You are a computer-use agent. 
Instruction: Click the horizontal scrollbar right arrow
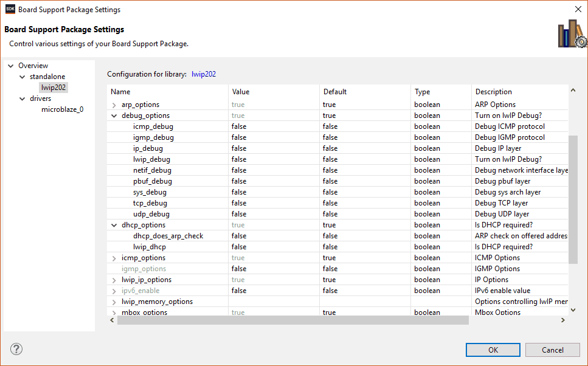click(563, 320)
